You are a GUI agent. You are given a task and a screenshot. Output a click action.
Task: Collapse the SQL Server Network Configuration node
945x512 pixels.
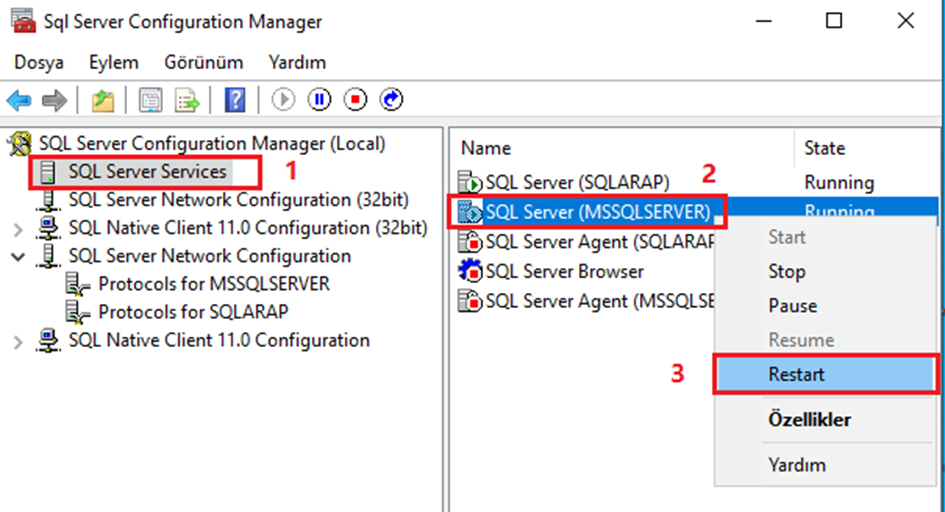(18, 257)
